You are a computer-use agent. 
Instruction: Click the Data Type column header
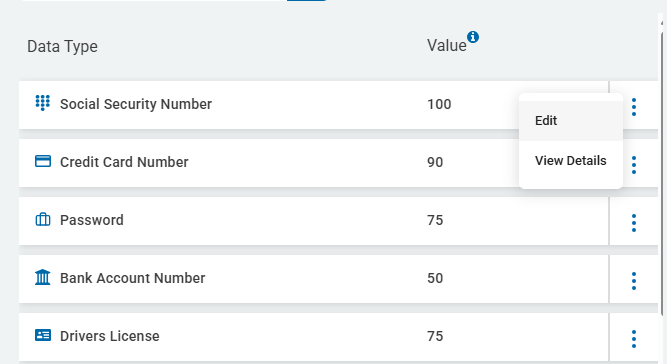coord(62,46)
